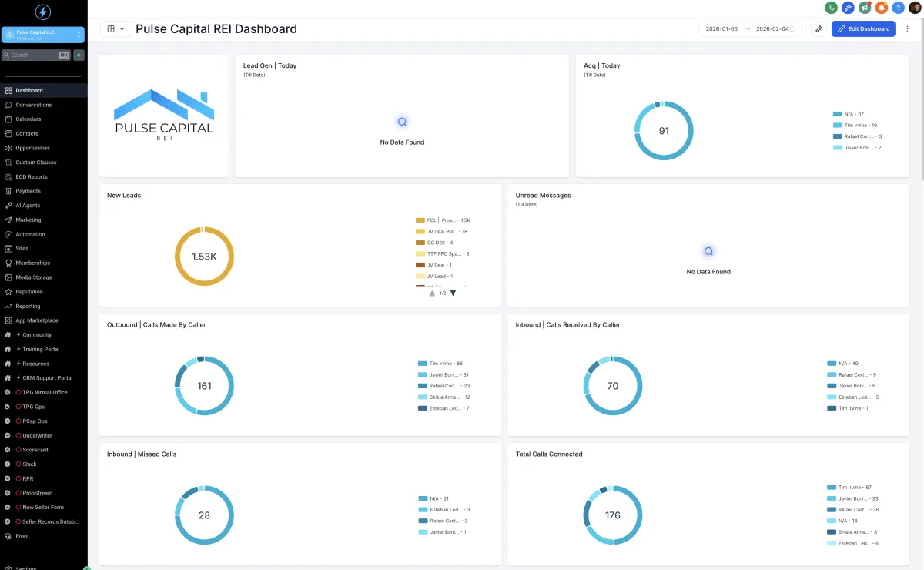Click the App Marketplace grid icon
The width and height of the screenshot is (924, 570).
[8, 320]
